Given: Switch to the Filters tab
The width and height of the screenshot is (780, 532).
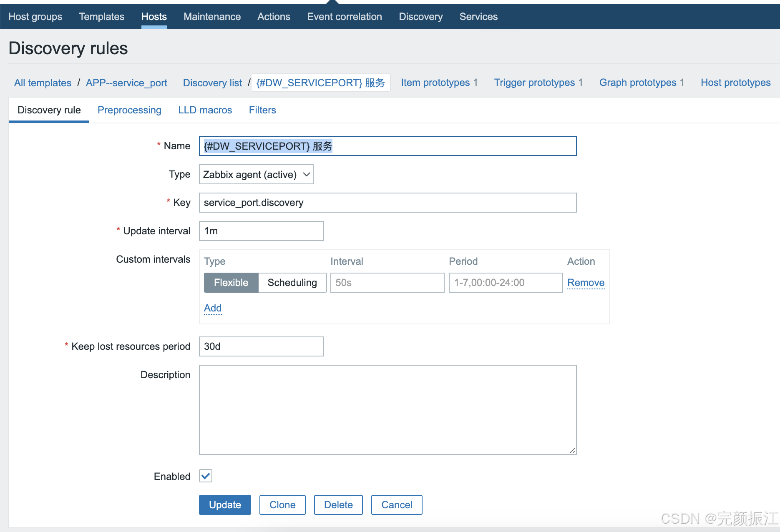Looking at the screenshot, I should click(262, 110).
